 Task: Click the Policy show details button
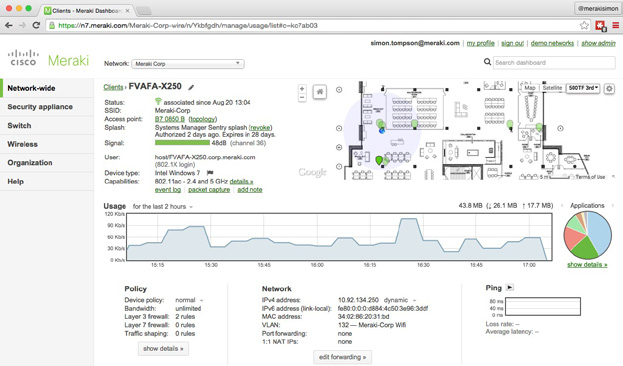coord(163,349)
